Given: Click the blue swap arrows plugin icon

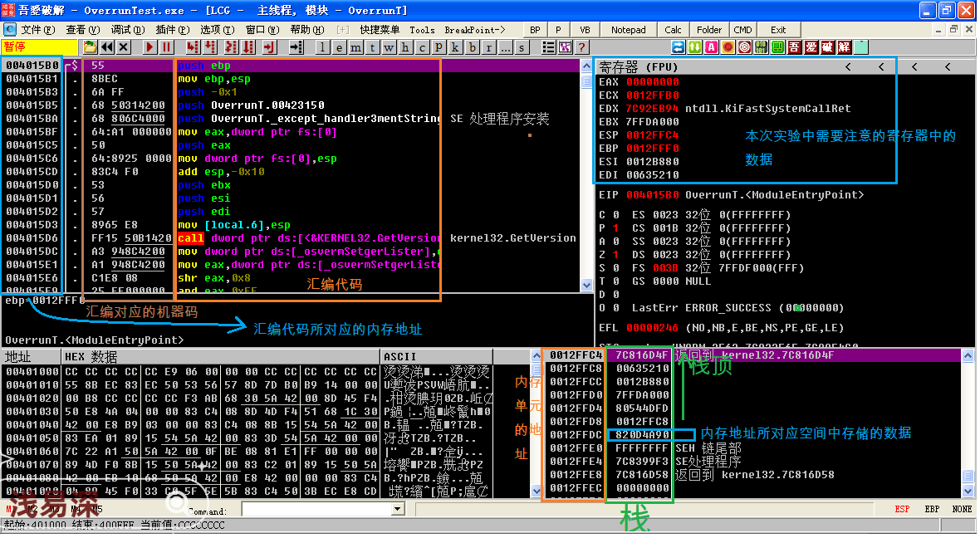Looking at the screenshot, I should pos(679,46).
